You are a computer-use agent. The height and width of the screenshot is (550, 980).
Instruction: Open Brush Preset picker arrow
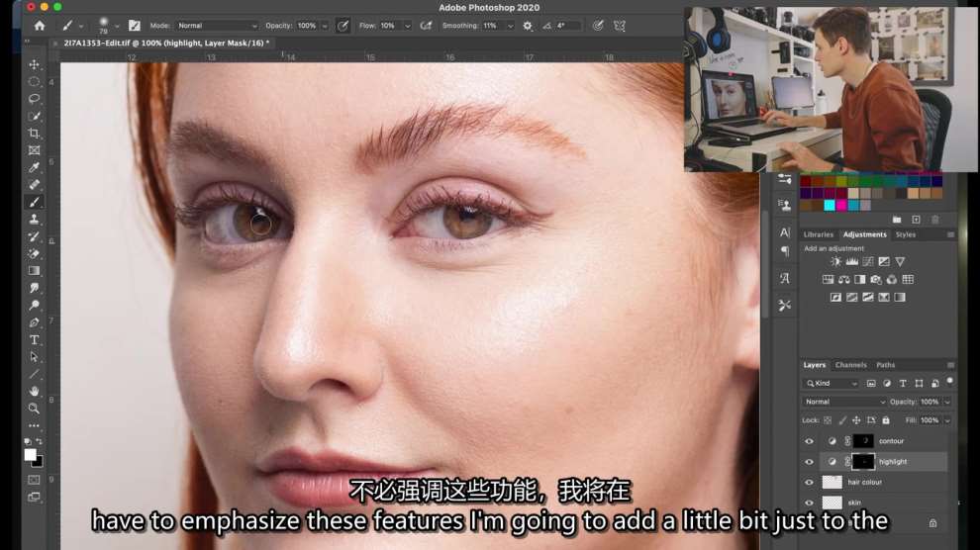click(x=117, y=27)
